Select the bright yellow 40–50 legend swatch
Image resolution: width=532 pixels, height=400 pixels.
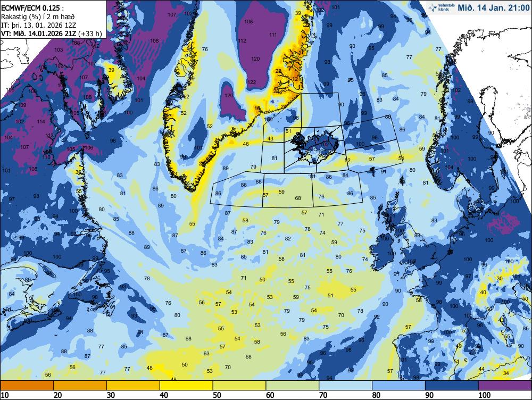tap(186, 386)
